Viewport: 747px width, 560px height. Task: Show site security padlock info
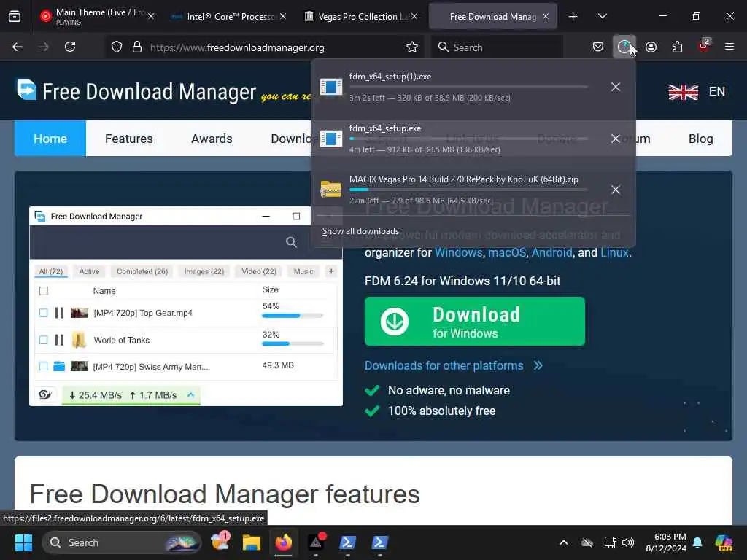pos(137,47)
